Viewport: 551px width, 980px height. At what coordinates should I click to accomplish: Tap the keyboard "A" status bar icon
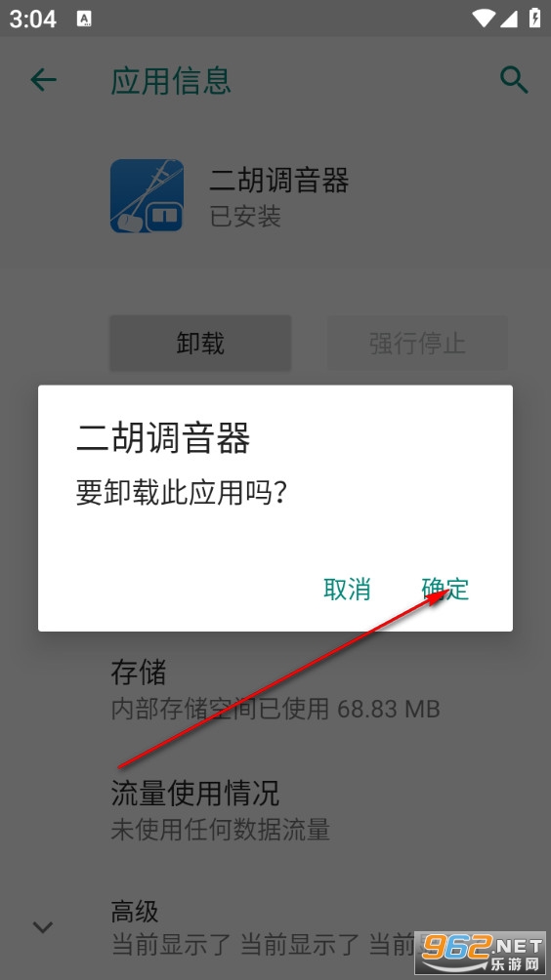pos(84,19)
